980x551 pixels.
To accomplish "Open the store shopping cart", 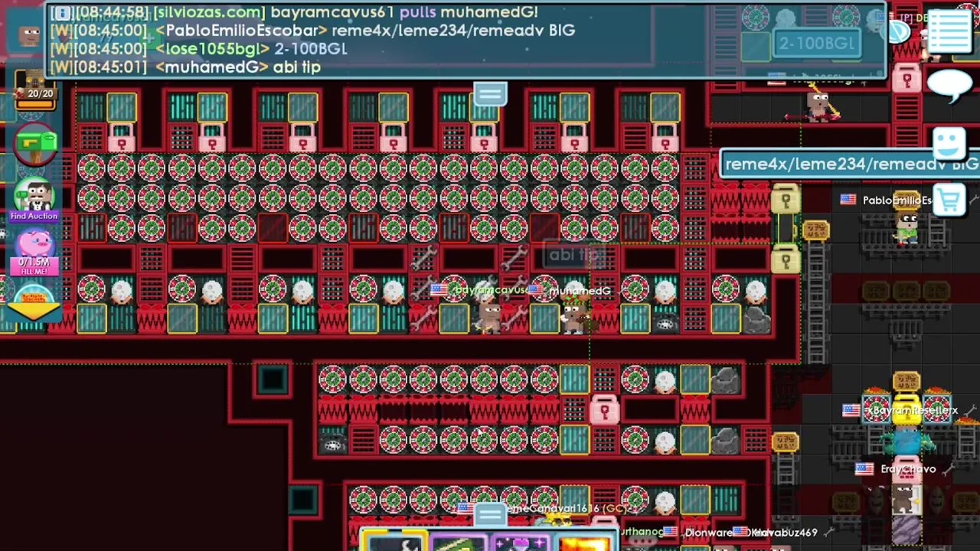I will (949, 201).
